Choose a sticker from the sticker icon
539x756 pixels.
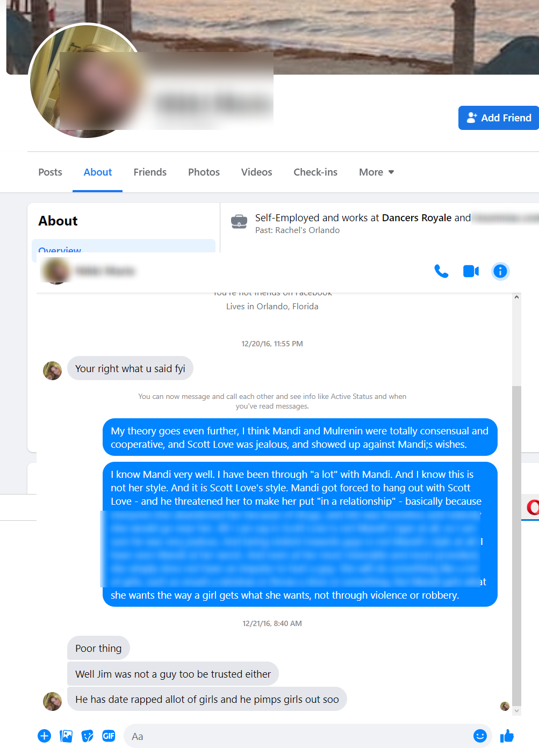click(87, 736)
